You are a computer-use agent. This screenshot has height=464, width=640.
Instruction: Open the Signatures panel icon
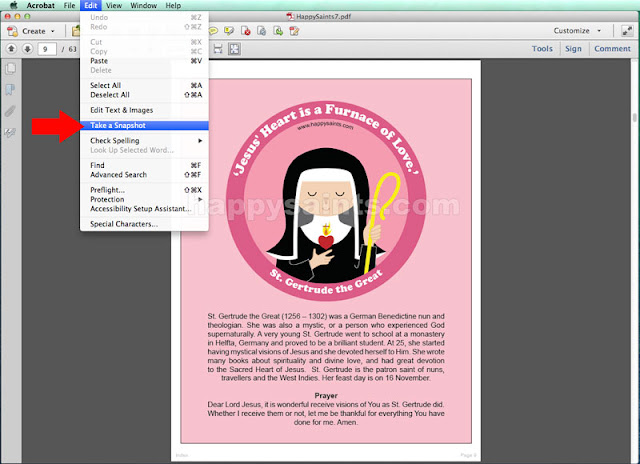click(11, 132)
